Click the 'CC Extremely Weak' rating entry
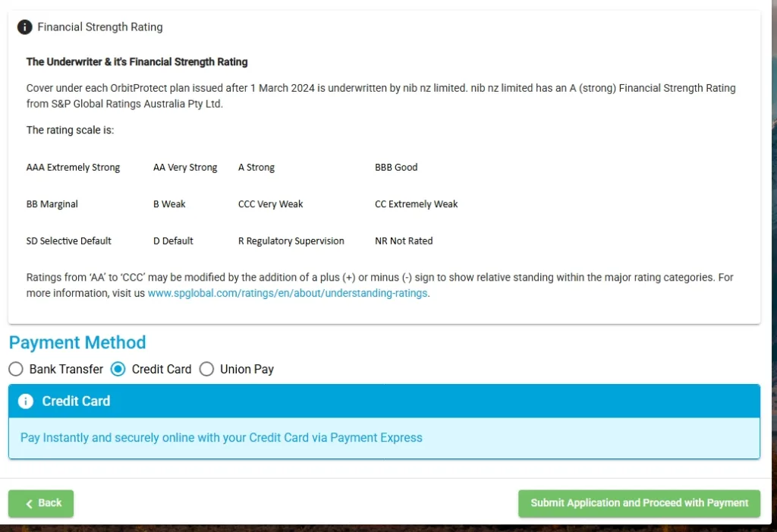The image size is (777, 532). pyautogui.click(x=417, y=204)
